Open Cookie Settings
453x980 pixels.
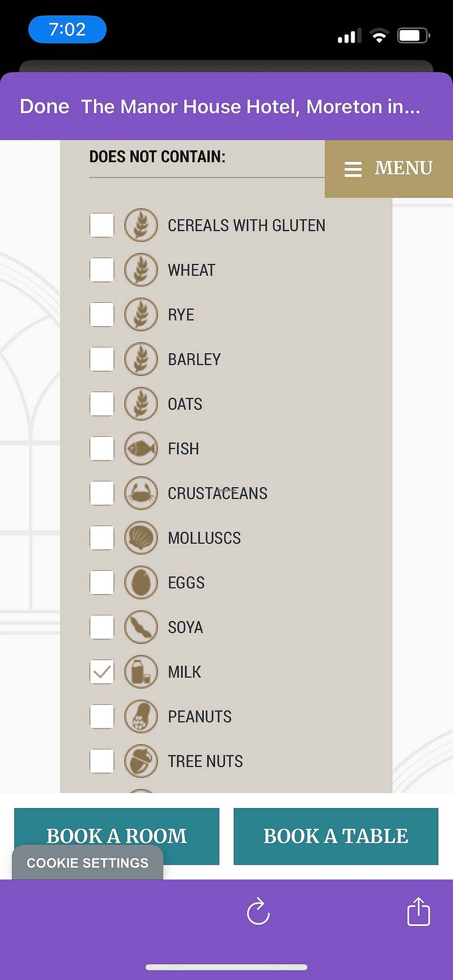[x=88, y=863]
